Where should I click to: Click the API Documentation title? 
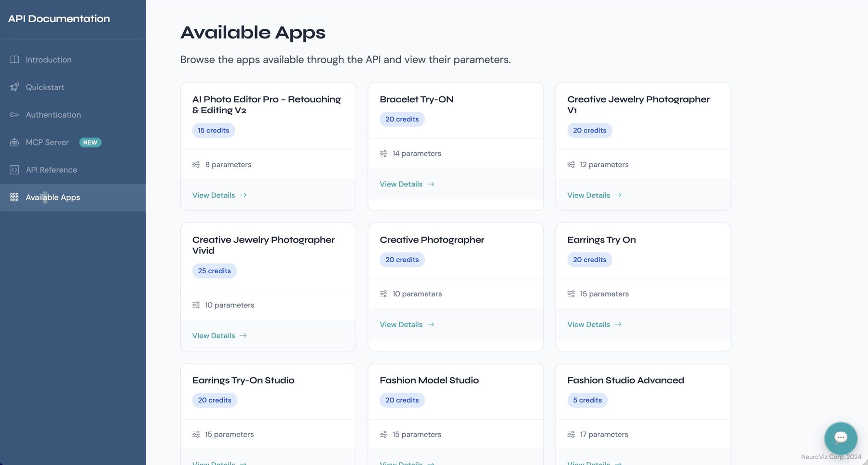click(59, 19)
